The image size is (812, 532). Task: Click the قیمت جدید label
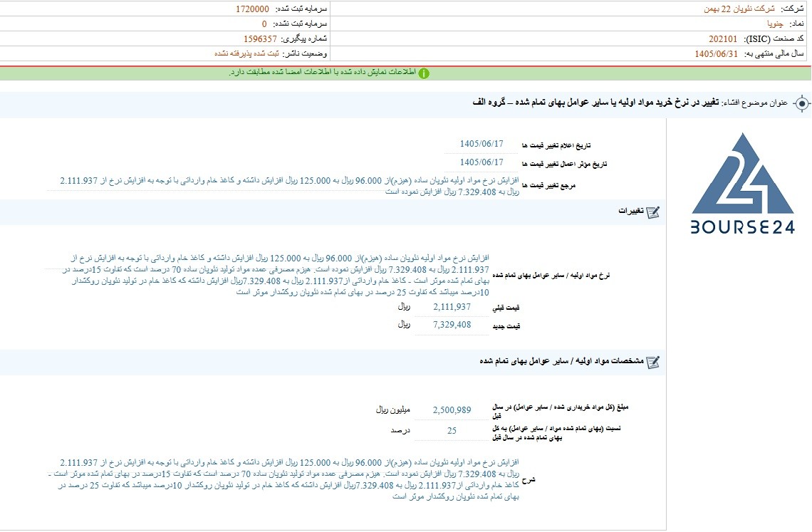506,326
